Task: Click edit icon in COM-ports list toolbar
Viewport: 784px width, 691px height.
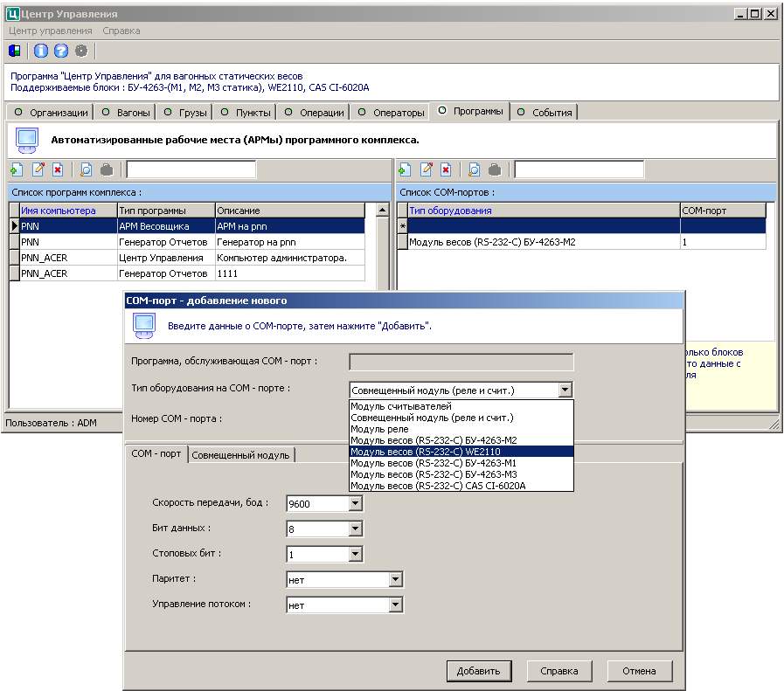Action: point(426,169)
